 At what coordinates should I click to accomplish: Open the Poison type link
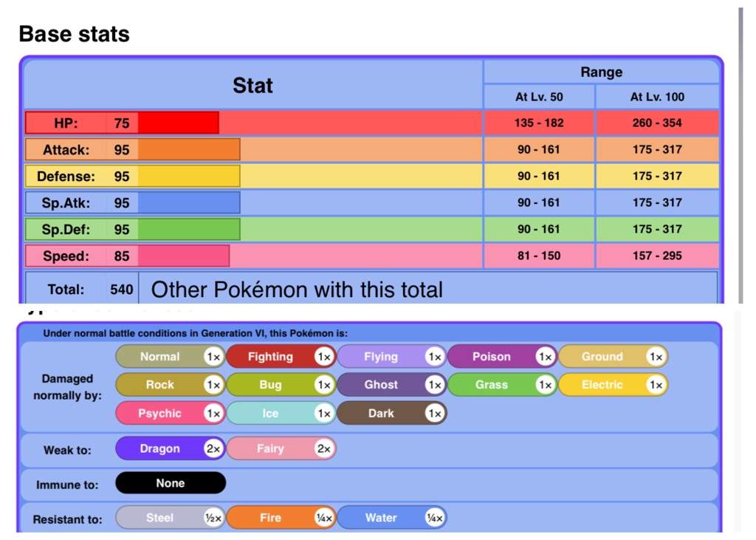coord(492,357)
